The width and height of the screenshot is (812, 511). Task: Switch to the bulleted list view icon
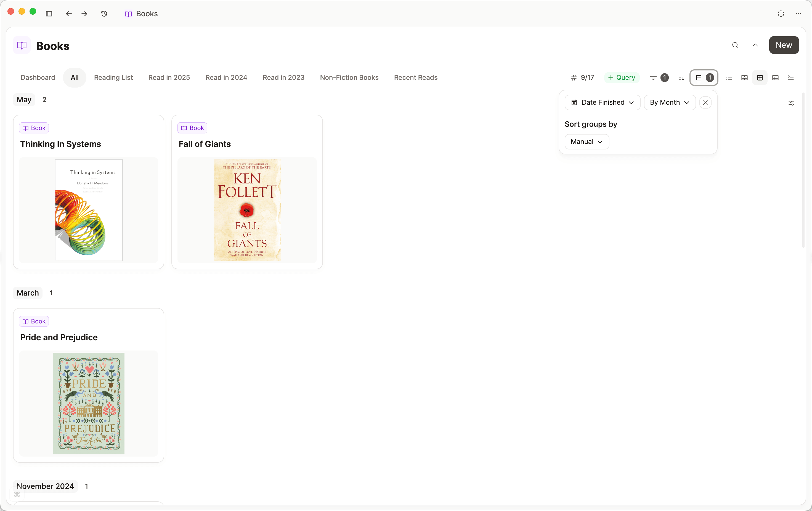tap(729, 78)
